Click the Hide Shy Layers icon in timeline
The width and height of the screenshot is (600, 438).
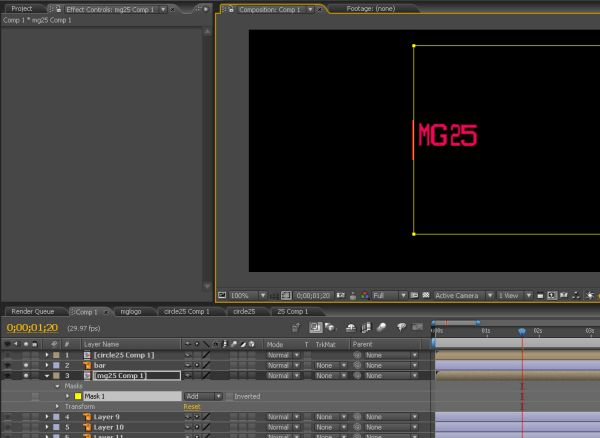(351, 327)
